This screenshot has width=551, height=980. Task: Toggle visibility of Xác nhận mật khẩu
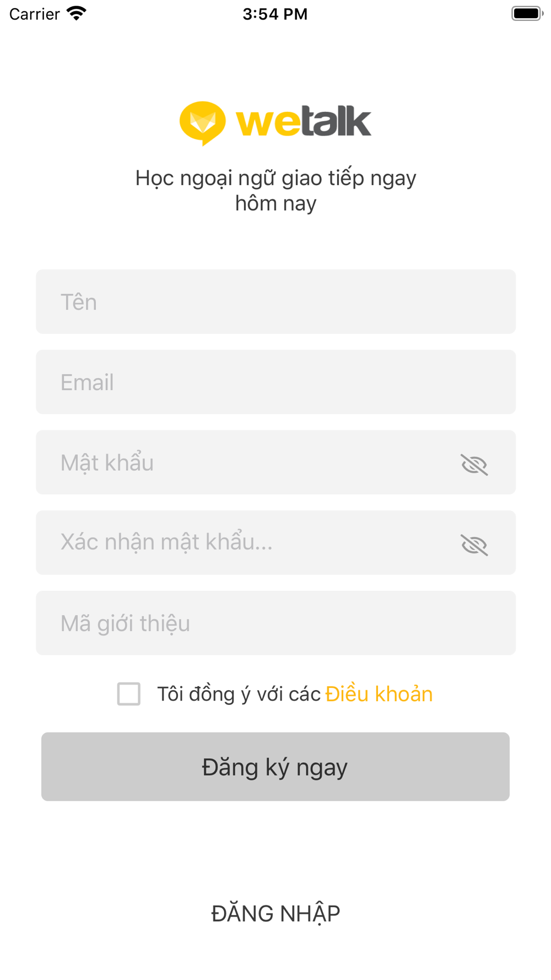474,545
